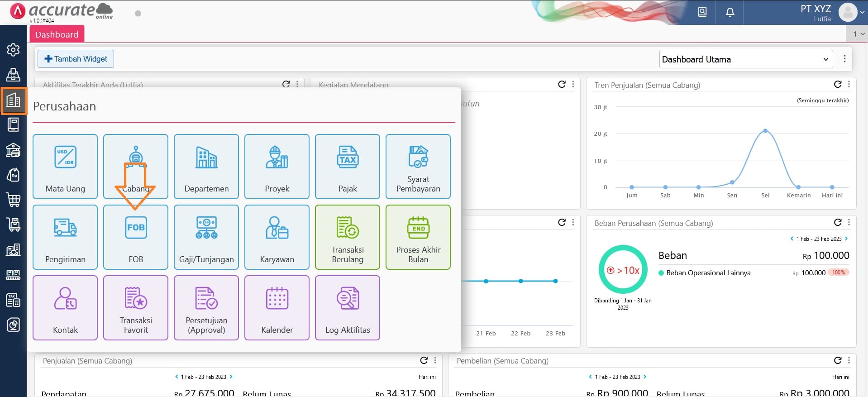Refresh the Tren Penjualan widget

click(x=838, y=85)
